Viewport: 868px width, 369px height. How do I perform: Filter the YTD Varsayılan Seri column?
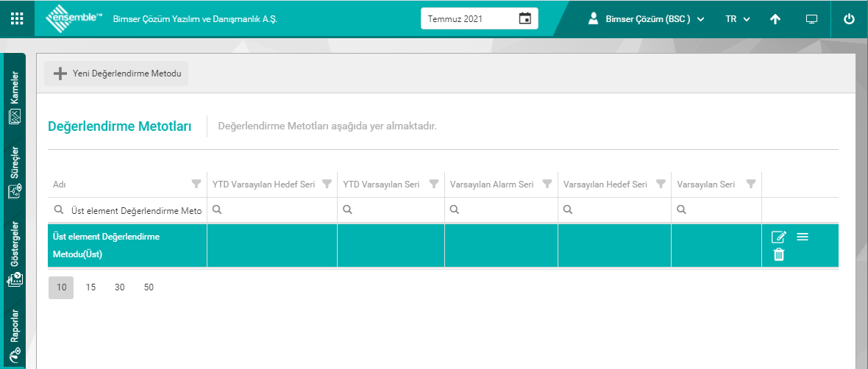coord(434,184)
